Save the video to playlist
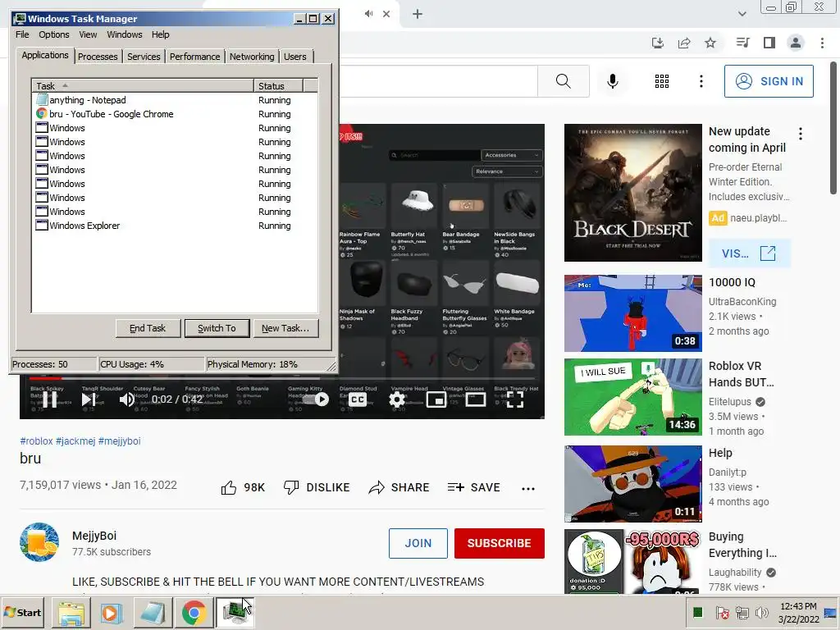The image size is (840, 630). (x=473, y=487)
